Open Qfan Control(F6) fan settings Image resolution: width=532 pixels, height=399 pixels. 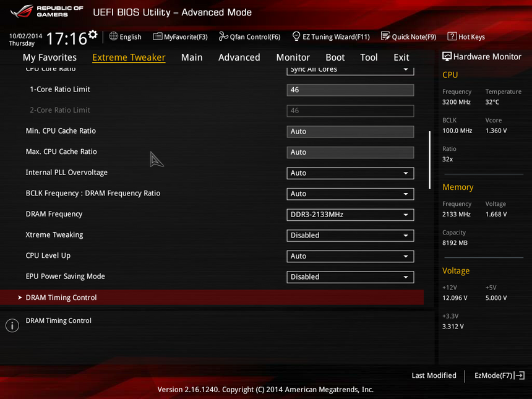coord(249,37)
